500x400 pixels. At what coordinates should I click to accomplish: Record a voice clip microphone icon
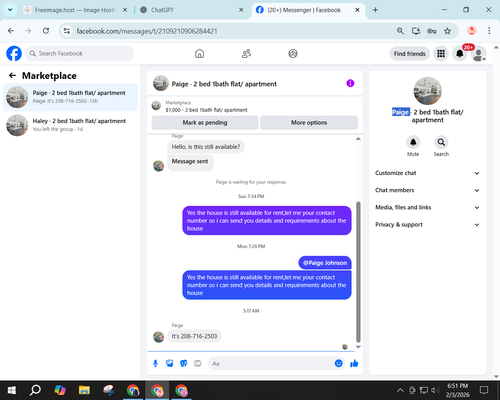pyautogui.click(x=155, y=363)
